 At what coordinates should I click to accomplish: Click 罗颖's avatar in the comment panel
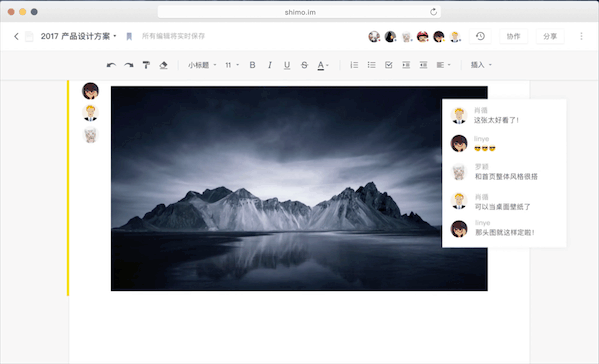point(459,172)
